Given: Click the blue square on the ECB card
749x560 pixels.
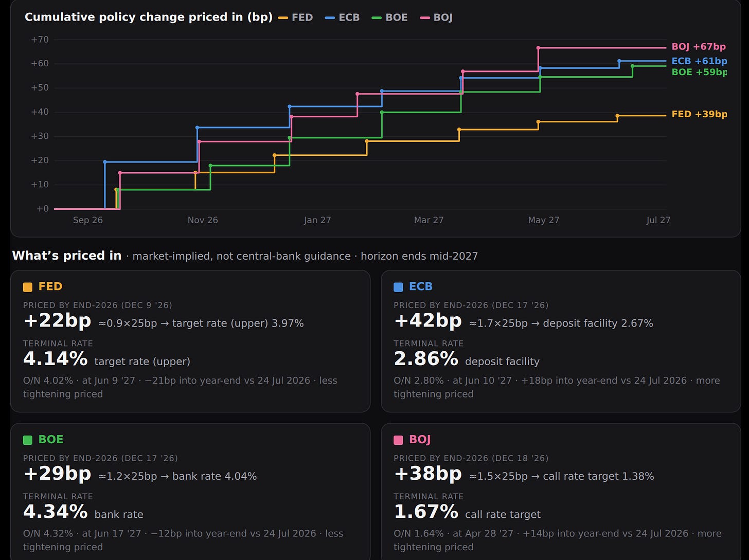Looking at the screenshot, I should [398, 287].
